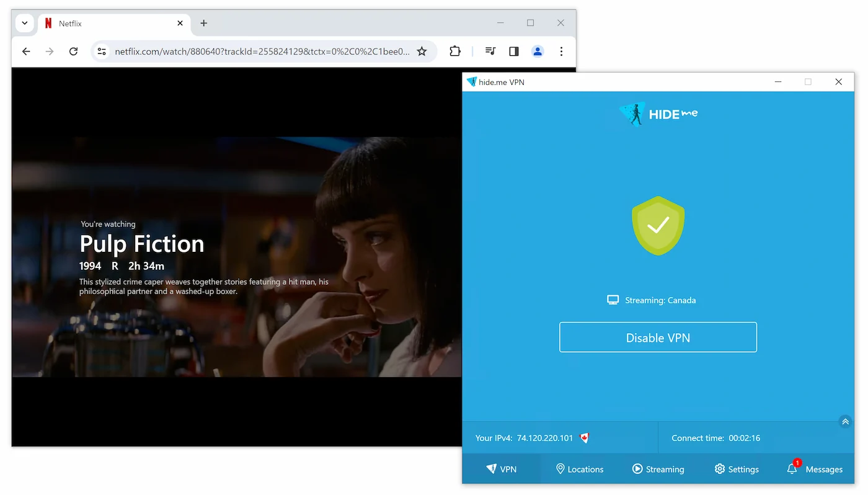Minimize the Chrome window
Image resolution: width=868 pixels, height=495 pixels.
pyautogui.click(x=500, y=23)
